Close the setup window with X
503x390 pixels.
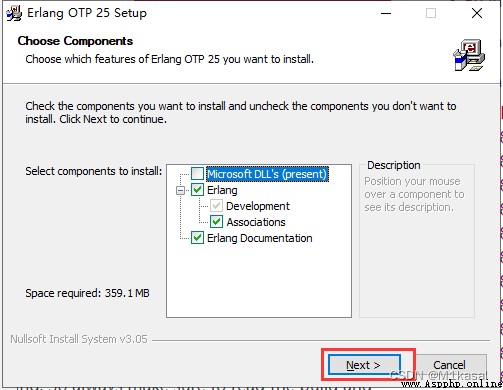tap(477, 13)
